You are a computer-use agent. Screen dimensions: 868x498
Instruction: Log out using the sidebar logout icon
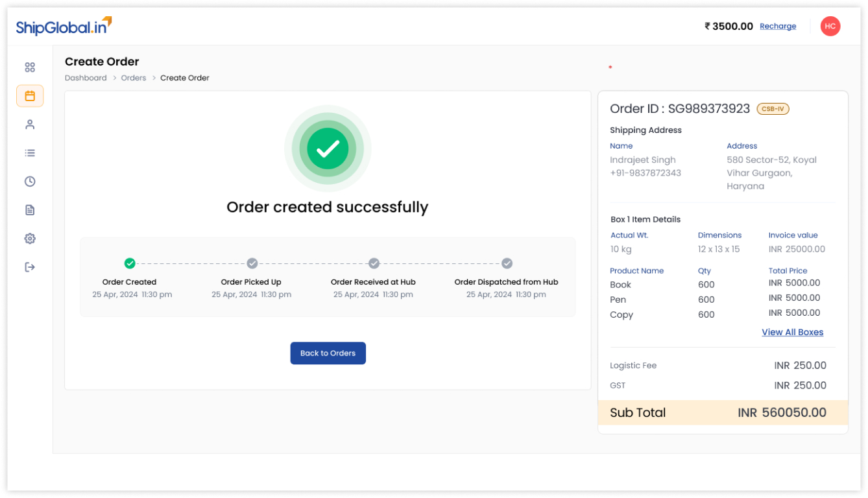tap(30, 267)
